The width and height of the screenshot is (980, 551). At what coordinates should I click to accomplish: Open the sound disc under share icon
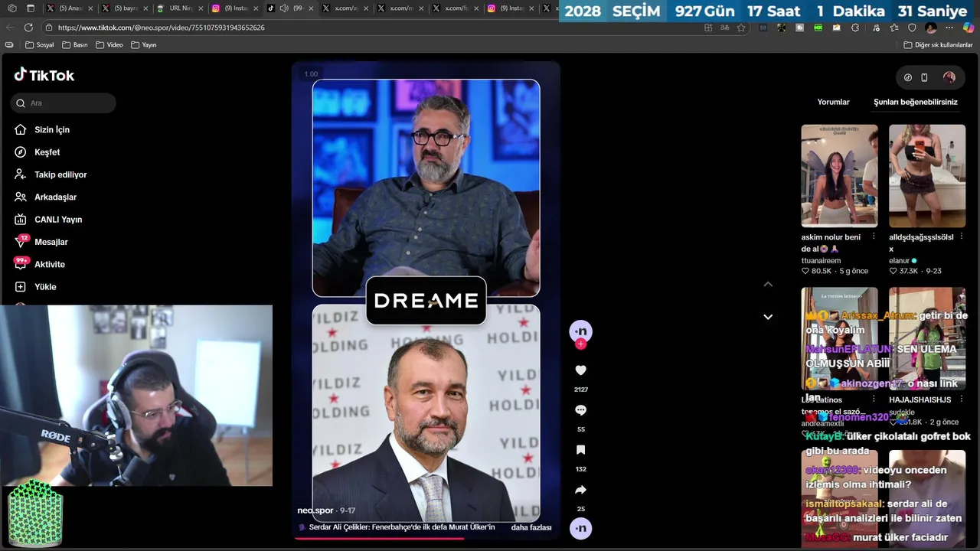click(580, 528)
